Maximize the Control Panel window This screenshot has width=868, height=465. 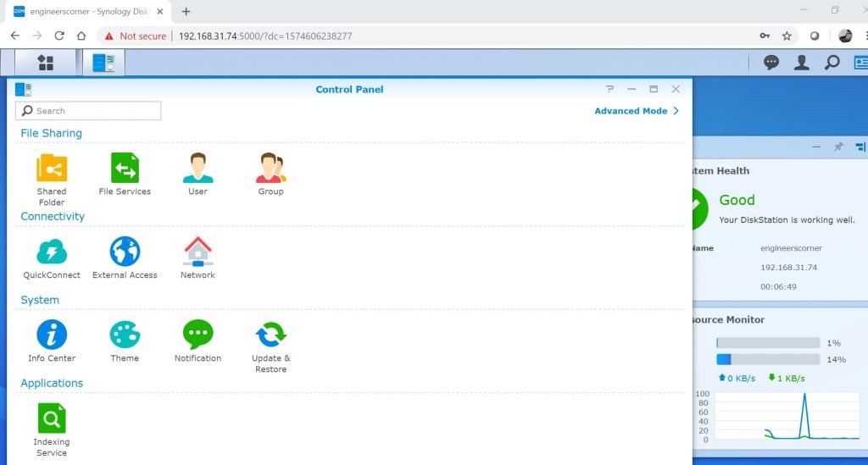[654, 89]
